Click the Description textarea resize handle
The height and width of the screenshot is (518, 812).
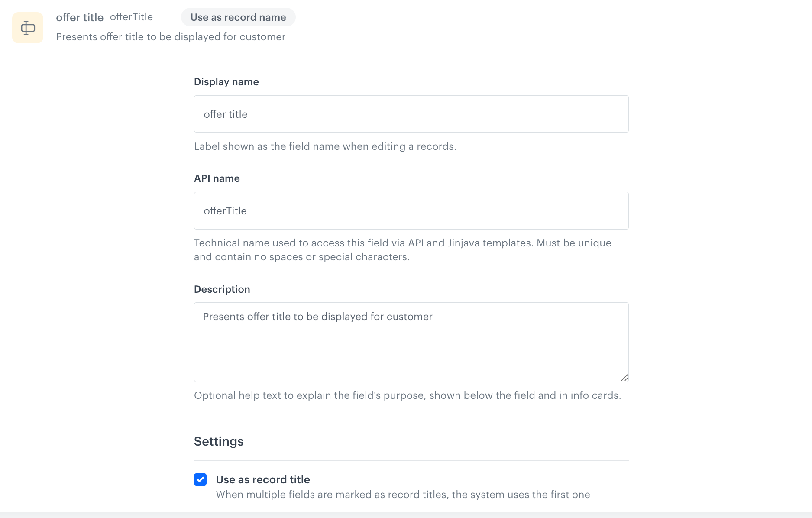tap(624, 378)
